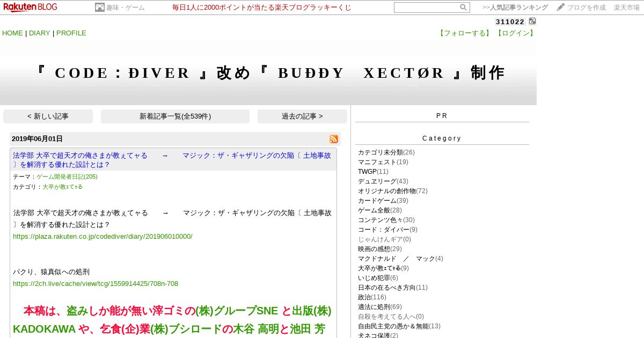Select category 犬ネコ保護
Viewport: 644px width, 338px height.
374,335
